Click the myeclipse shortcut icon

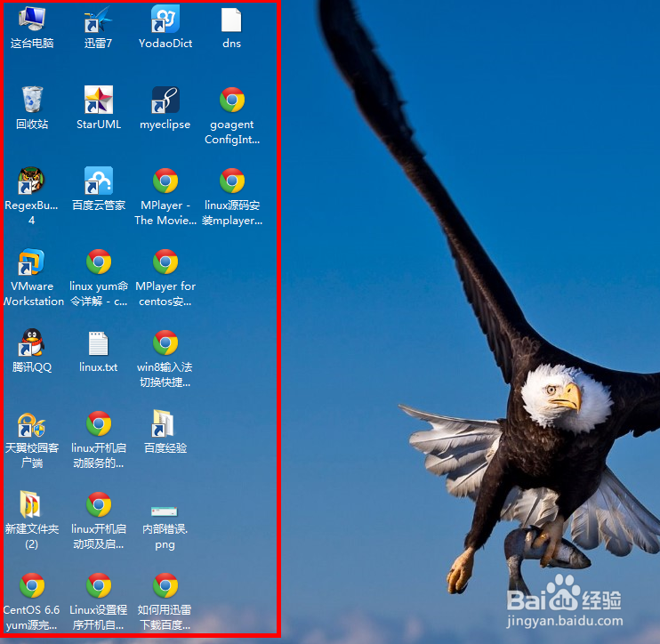click(x=165, y=100)
